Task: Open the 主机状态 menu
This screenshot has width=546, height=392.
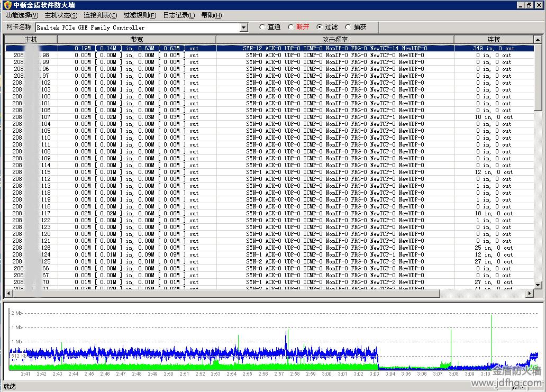Action: tap(61, 15)
